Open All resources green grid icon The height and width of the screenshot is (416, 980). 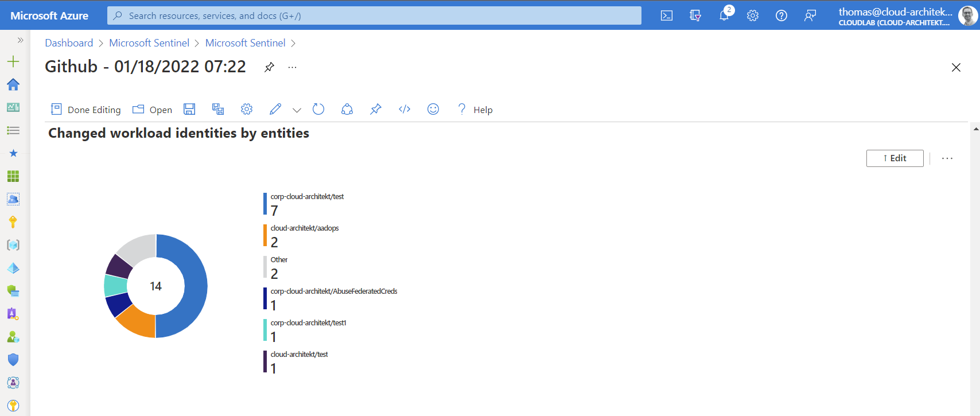[x=13, y=176]
